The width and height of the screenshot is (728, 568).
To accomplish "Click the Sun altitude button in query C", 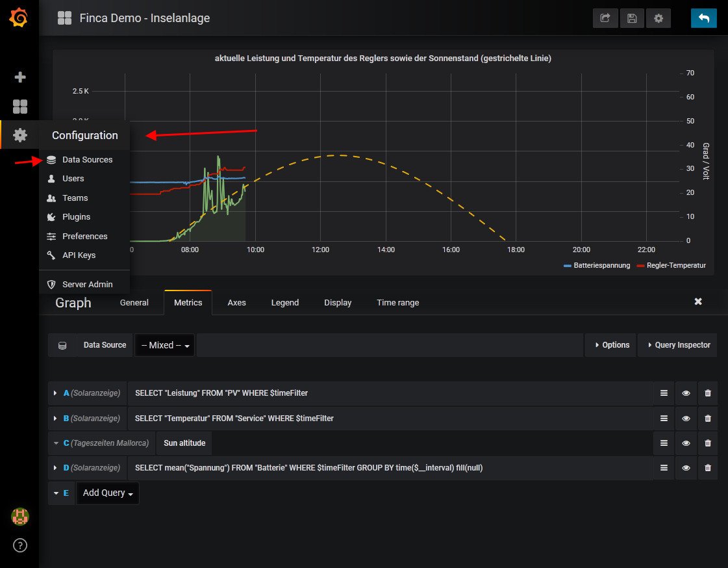I will (184, 443).
